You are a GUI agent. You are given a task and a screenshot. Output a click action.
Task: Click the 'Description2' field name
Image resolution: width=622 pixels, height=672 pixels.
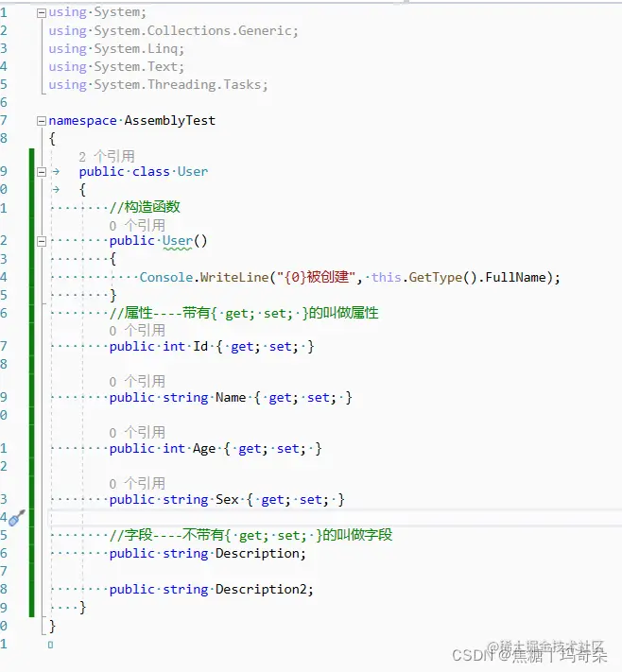coord(261,589)
